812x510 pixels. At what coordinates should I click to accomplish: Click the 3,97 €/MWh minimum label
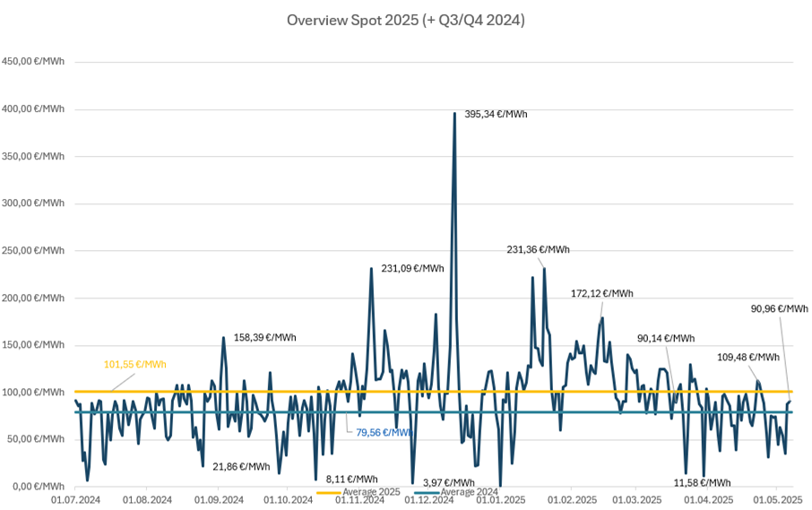pyautogui.click(x=448, y=482)
